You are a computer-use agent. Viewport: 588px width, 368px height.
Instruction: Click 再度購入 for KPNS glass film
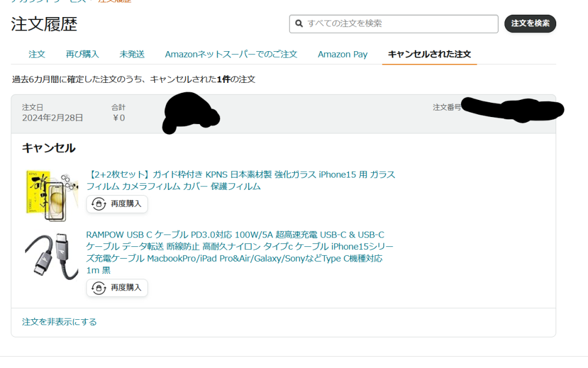(117, 204)
